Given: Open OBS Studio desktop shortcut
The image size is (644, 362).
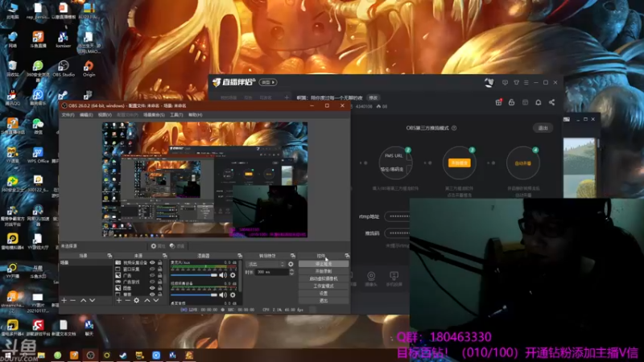Looking at the screenshot, I should 64,68.
